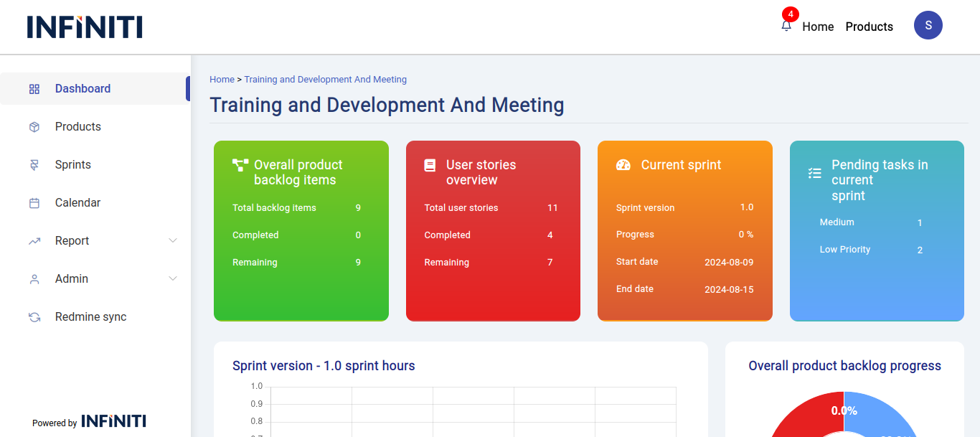Open Home in the top navigation

coord(818,27)
